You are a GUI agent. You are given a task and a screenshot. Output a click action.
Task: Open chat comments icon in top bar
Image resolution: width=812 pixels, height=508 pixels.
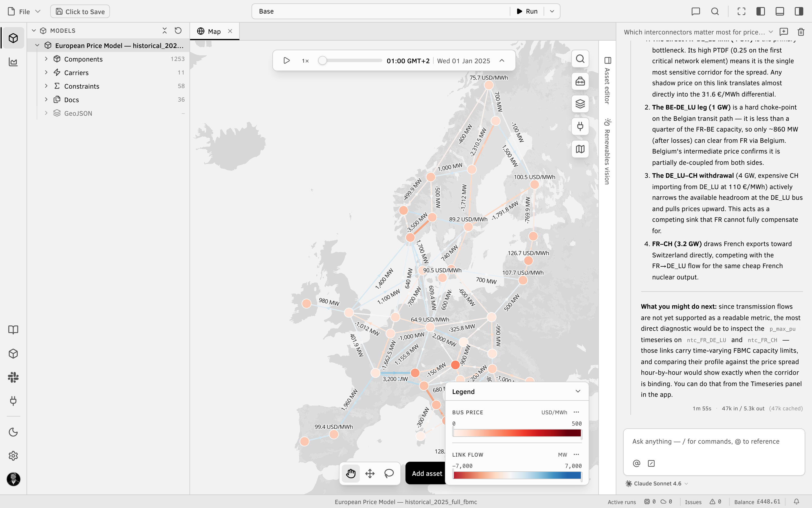click(696, 11)
